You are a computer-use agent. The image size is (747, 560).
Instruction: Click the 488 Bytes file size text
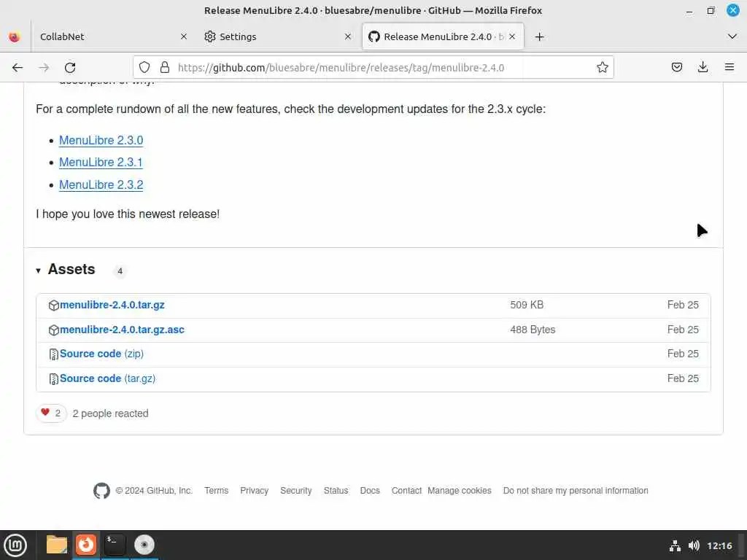(x=533, y=330)
